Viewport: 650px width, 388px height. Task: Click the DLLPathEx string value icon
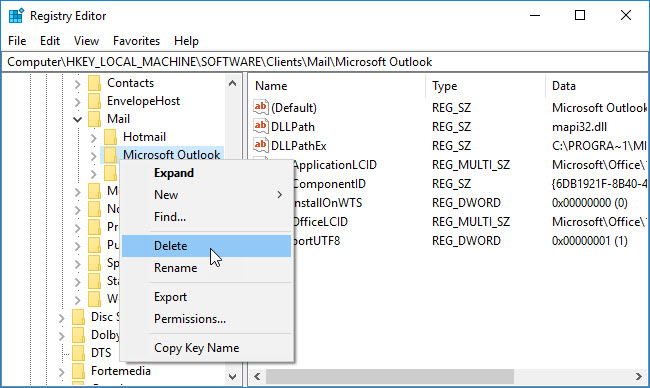tap(261, 146)
